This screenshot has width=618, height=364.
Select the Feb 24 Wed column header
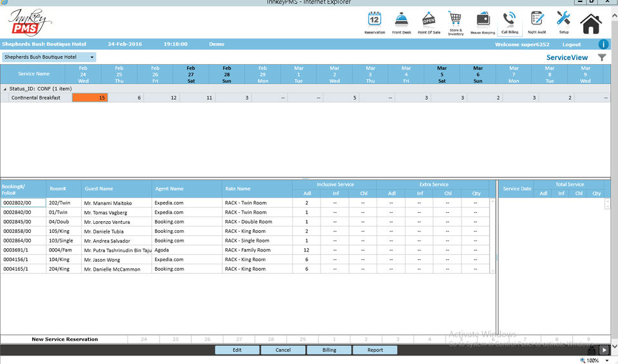click(83, 75)
